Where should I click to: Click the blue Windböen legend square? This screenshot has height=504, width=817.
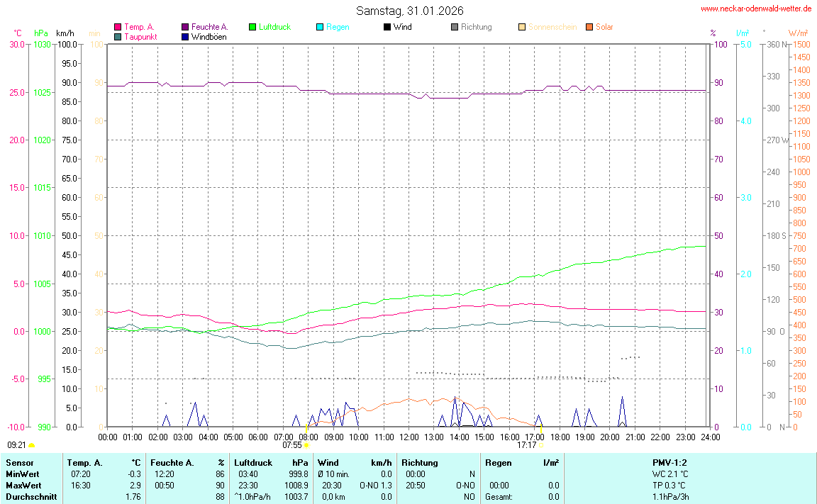click(x=185, y=37)
